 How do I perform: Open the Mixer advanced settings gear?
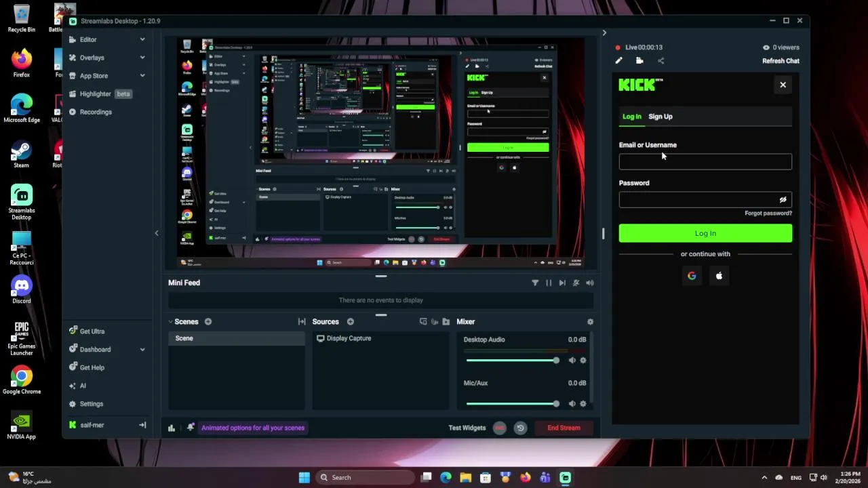[590, 322]
